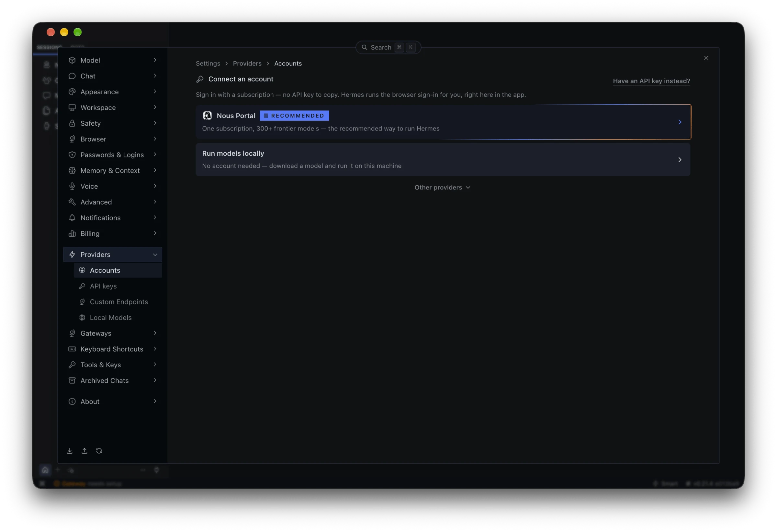Expand the Memory & Context chevron
The width and height of the screenshot is (777, 532).
click(155, 170)
